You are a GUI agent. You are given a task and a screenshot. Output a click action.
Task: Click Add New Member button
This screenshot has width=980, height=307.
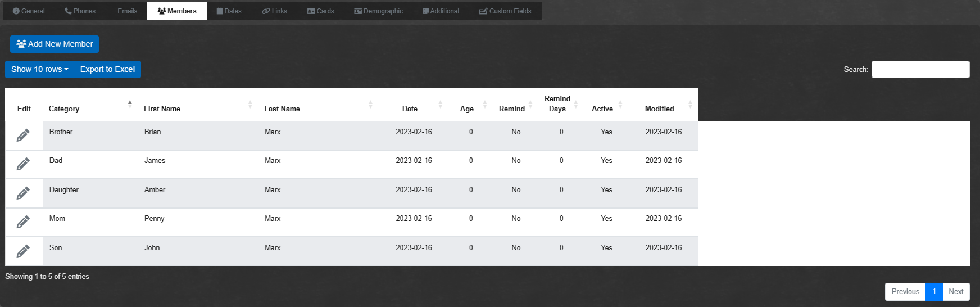[55, 44]
